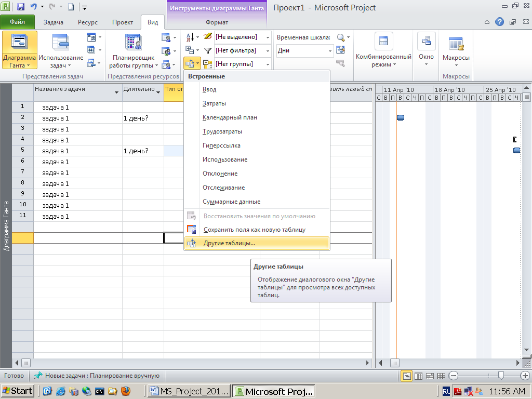Open Team Planner (Планировщик работы группы)
This screenshot has width=532, height=399.
(x=134, y=50)
